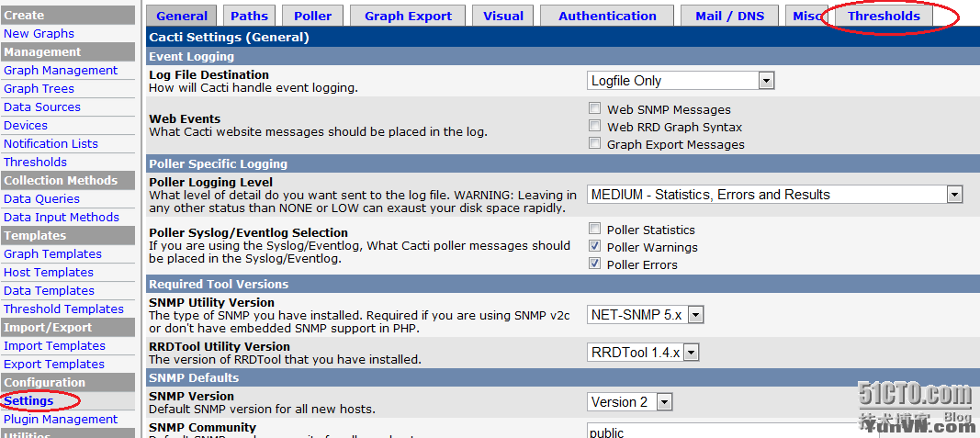Open Data Templates link

click(x=49, y=290)
